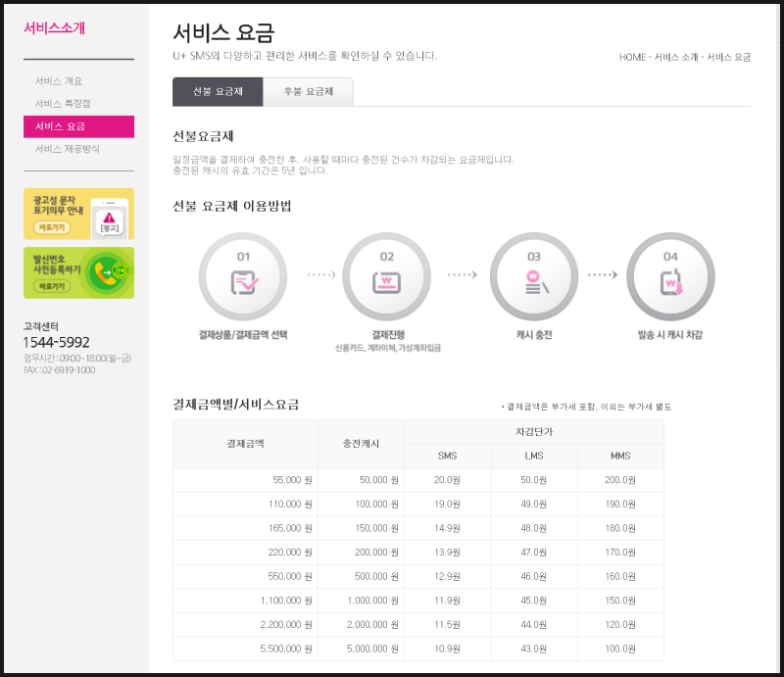The image size is (784, 677).
Task: Click 10.9원 SMS price cell
Action: tap(448, 649)
